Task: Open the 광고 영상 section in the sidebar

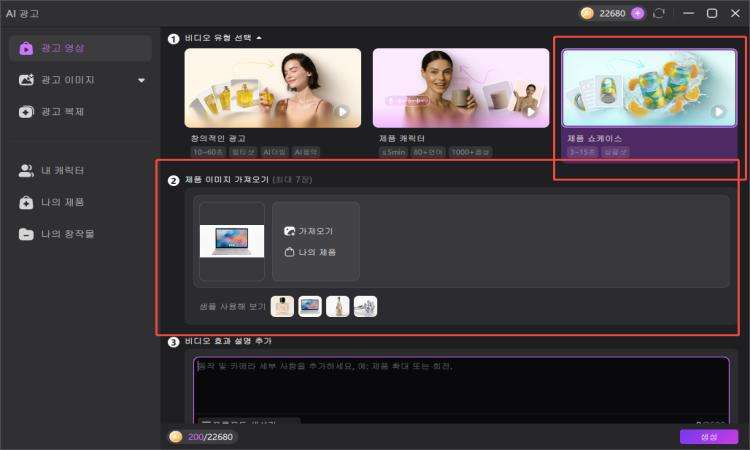Action: [x=80, y=48]
